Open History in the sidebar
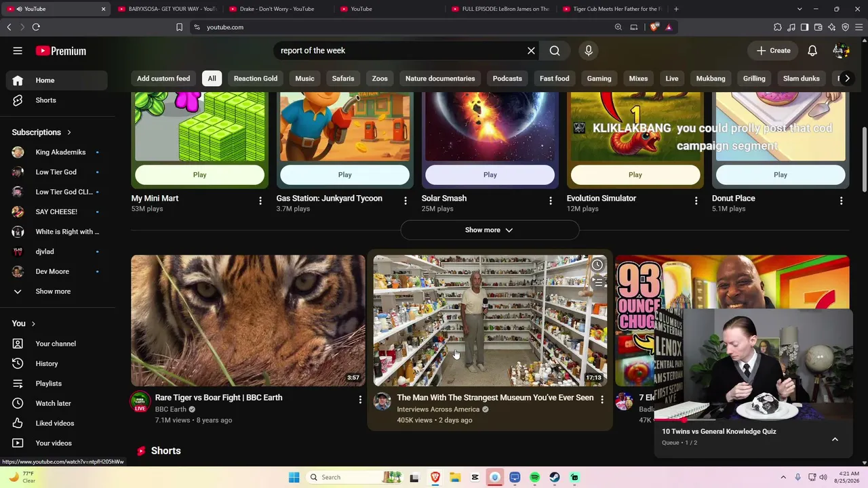This screenshot has width=868, height=488. [57, 364]
